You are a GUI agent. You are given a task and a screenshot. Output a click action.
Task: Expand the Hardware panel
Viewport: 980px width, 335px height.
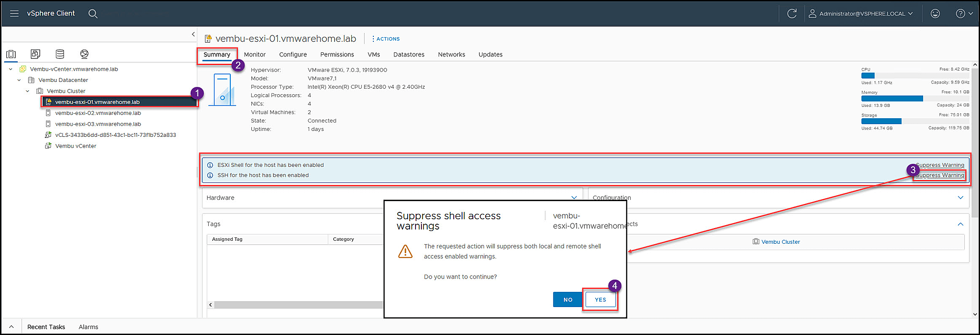point(574,198)
